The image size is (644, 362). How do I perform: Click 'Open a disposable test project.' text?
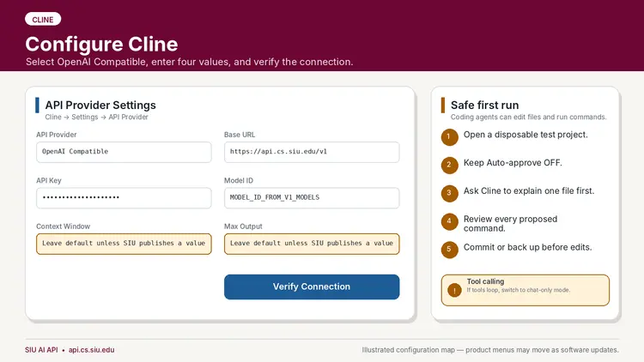(526, 135)
